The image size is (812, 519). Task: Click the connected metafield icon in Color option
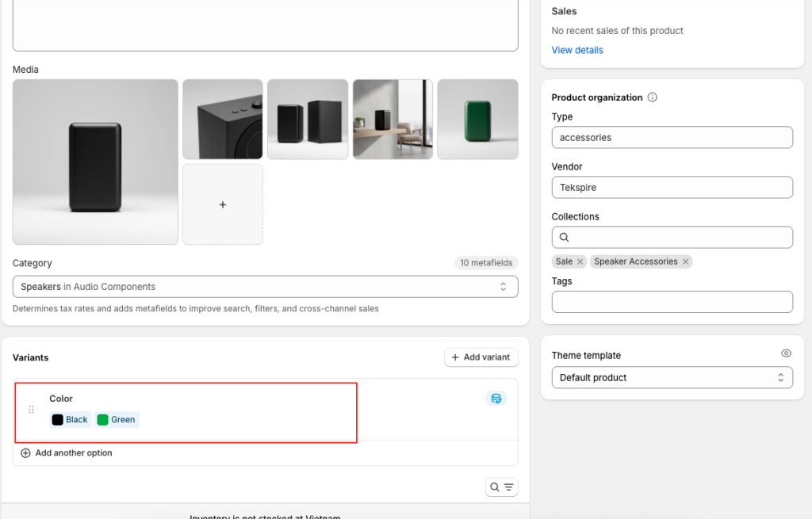496,399
